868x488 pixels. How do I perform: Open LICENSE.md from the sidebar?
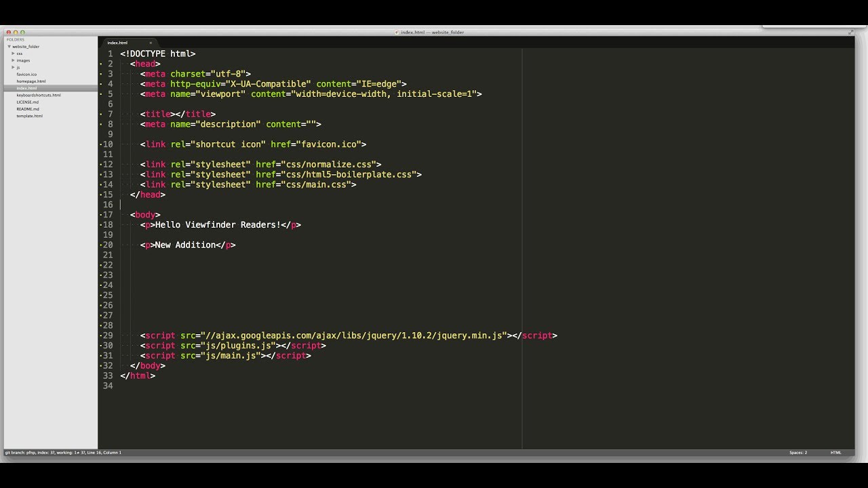click(x=28, y=102)
